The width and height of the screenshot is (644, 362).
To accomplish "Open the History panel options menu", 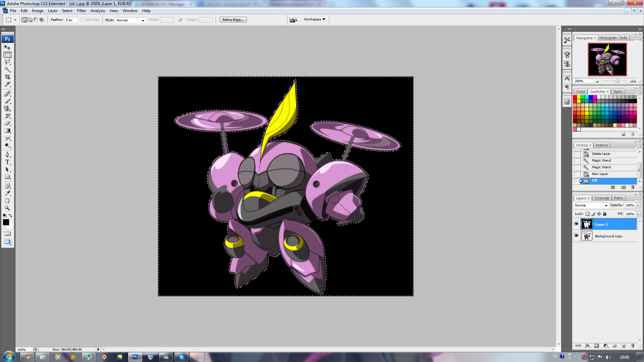I will tap(639, 146).
